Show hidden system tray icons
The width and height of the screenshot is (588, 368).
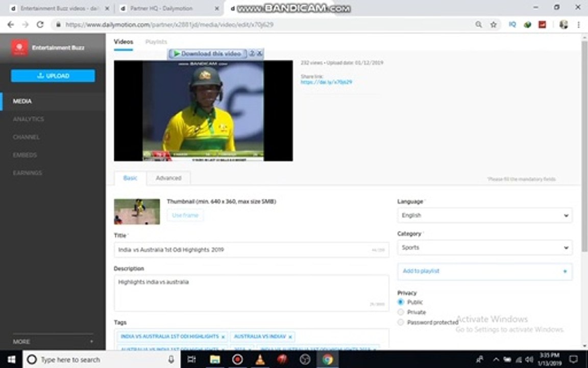pyautogui.click(x=496, y=360)
